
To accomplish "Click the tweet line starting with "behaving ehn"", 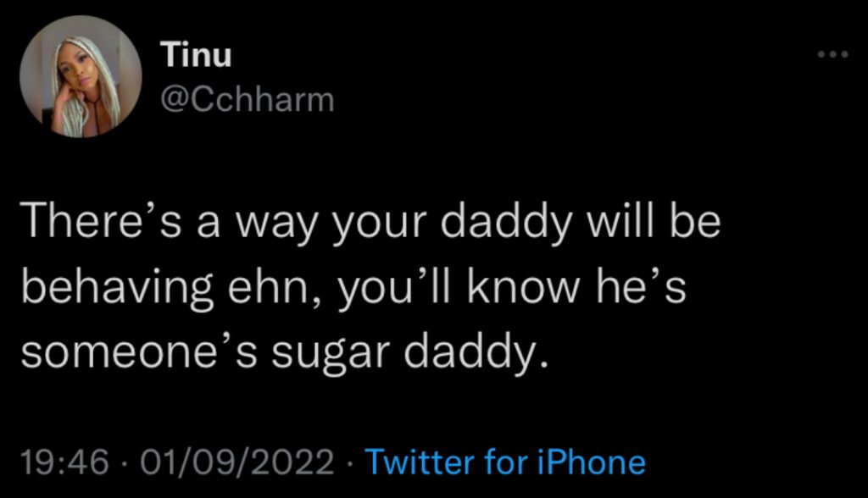I will [352, 290].
